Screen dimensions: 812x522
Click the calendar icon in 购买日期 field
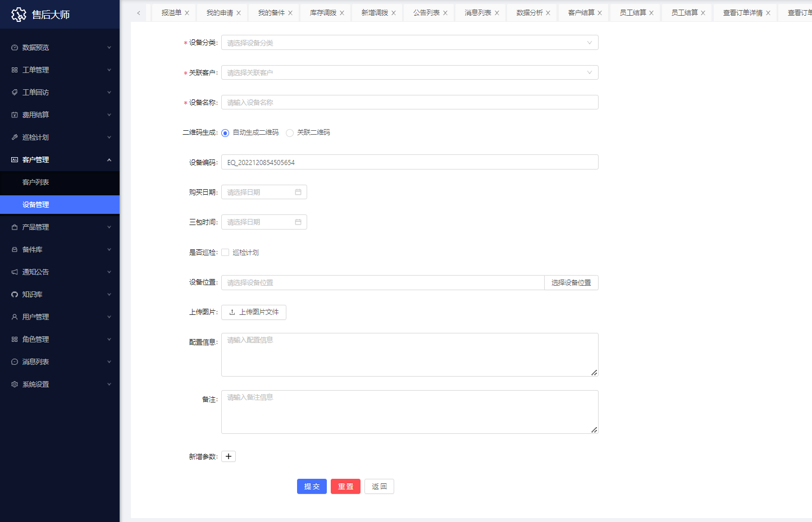point(298,192)
